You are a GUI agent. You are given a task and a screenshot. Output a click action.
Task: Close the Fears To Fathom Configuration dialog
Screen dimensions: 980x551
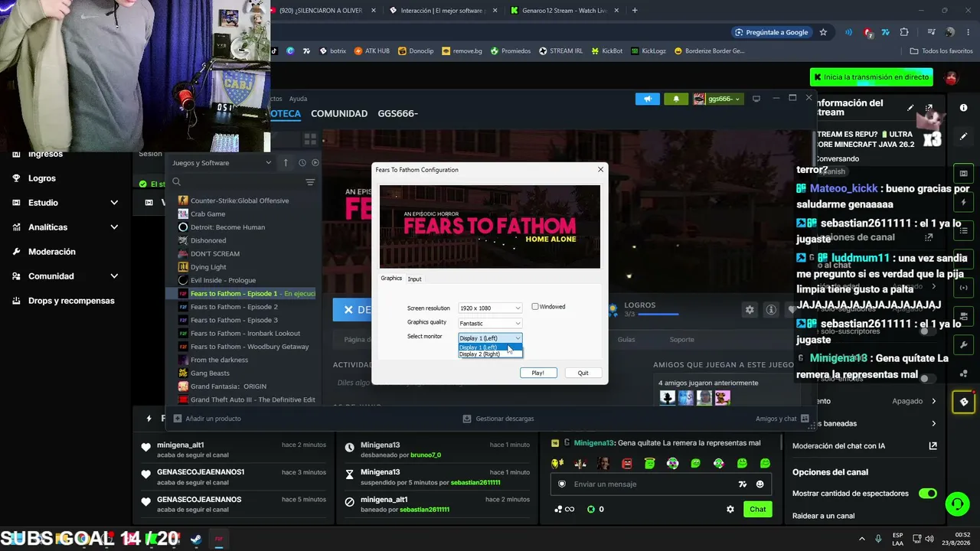[600, 169]
